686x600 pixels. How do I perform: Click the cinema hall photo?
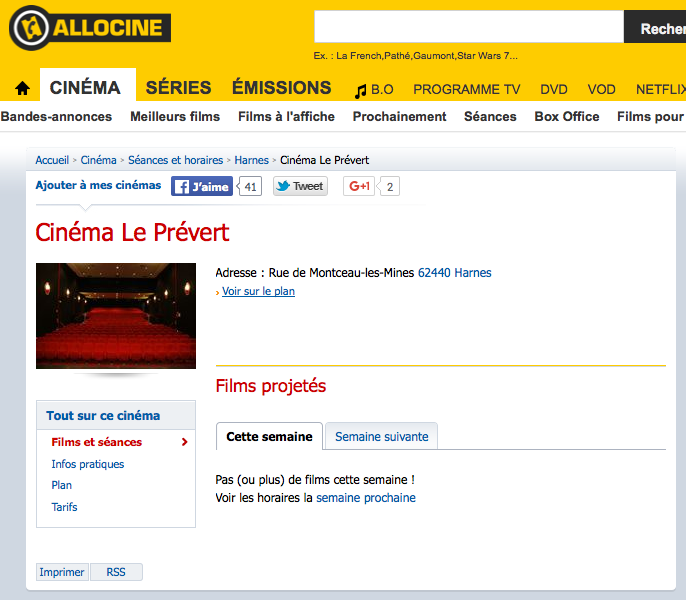point(116,316)
